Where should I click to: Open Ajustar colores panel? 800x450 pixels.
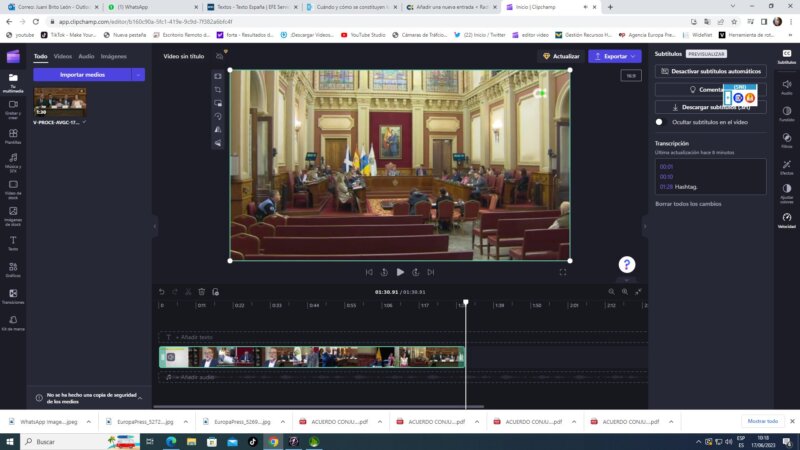[787, 194]
